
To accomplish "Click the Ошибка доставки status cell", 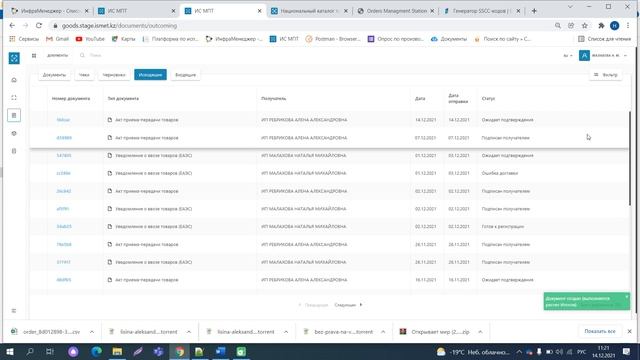I will pyautogui.click(x=500, y=173).
